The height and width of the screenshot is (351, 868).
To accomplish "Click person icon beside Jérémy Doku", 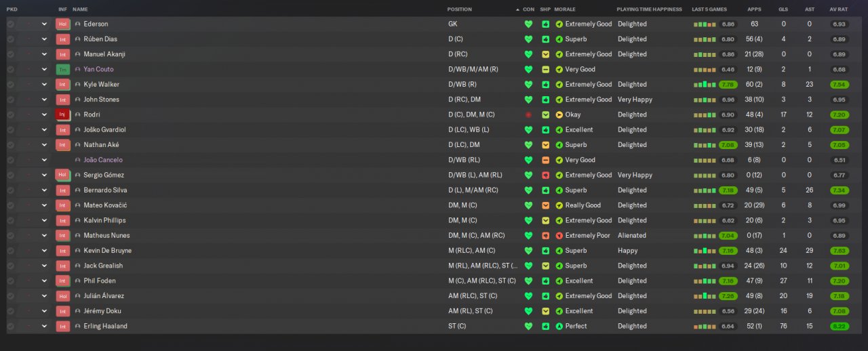I will [x=78, y=311].
